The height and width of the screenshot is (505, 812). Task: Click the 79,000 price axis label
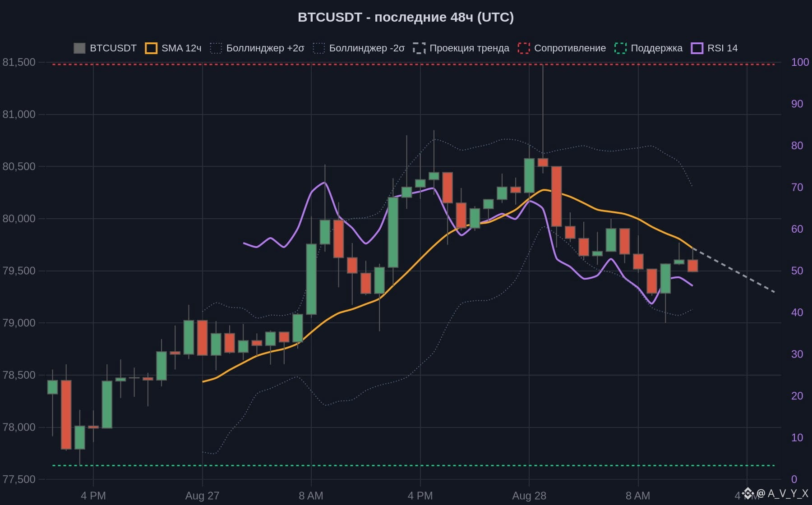tap(19, 323)
